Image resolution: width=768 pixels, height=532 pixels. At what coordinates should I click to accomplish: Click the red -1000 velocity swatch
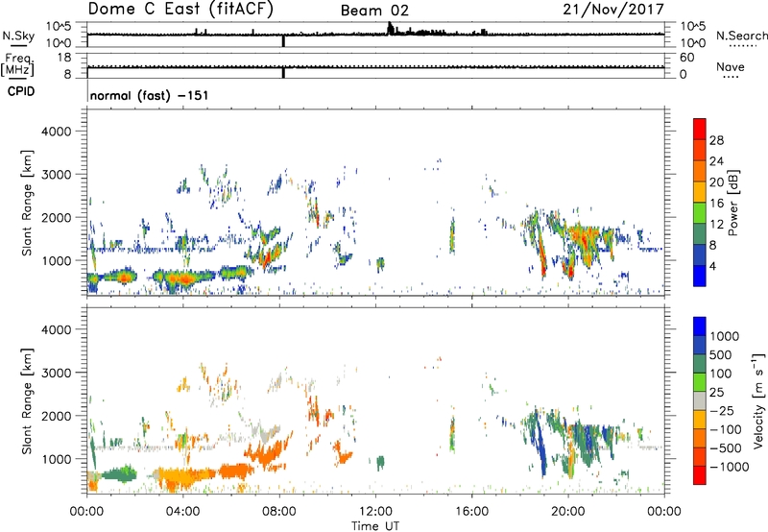point(700,475)
